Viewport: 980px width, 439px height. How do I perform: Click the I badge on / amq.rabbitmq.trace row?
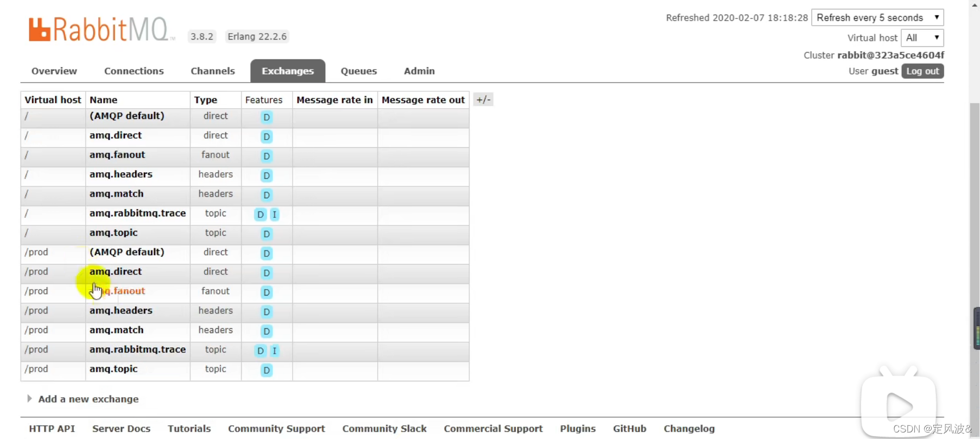pos(275,215)
